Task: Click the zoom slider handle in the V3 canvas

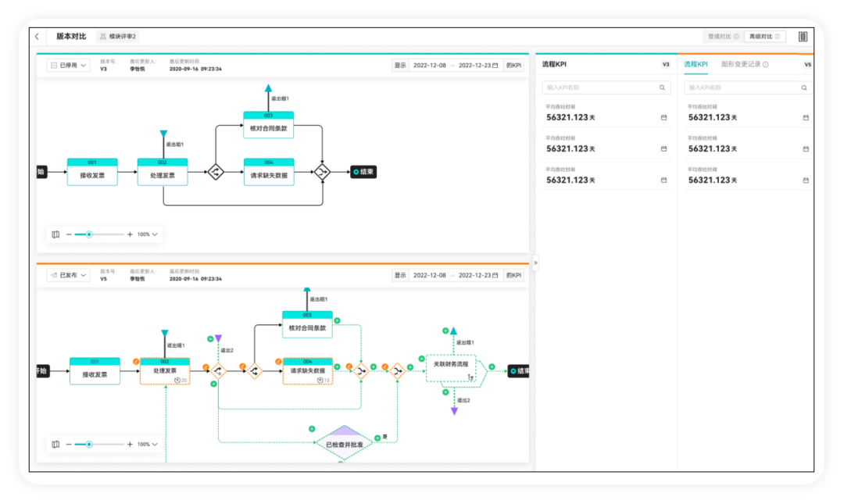Action: pyautogui.click(x=89, y=234)
